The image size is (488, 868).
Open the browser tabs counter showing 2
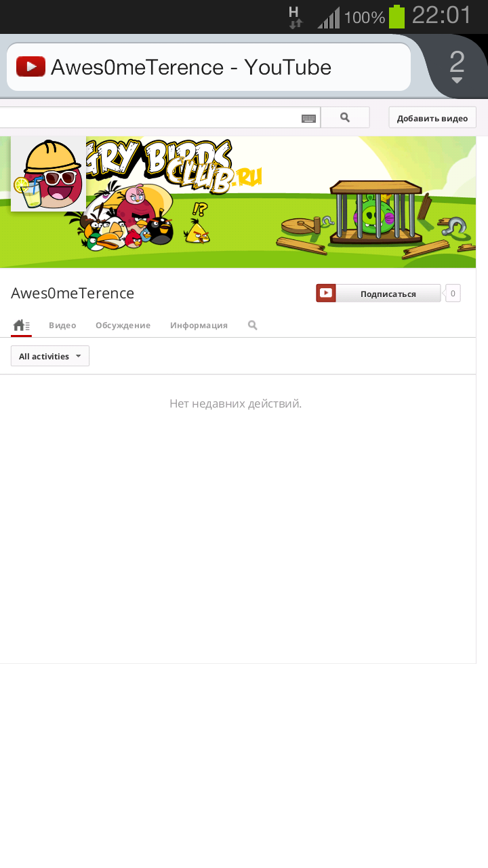(x=457, y=66)
